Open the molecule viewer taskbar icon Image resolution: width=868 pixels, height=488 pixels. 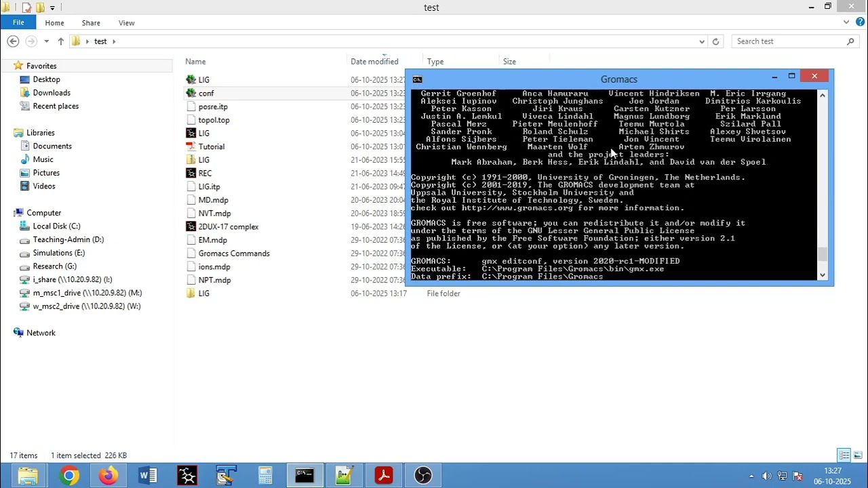click(x=187, y=476)
